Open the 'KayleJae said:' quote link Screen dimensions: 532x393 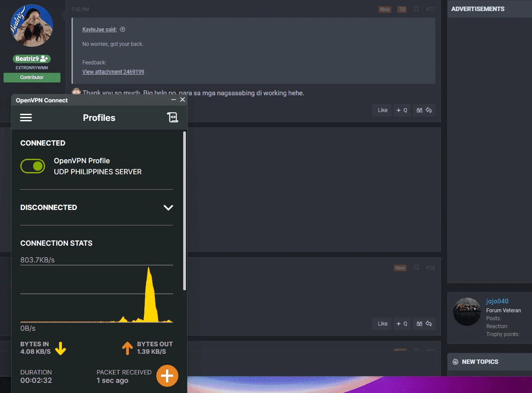point(99,30)
